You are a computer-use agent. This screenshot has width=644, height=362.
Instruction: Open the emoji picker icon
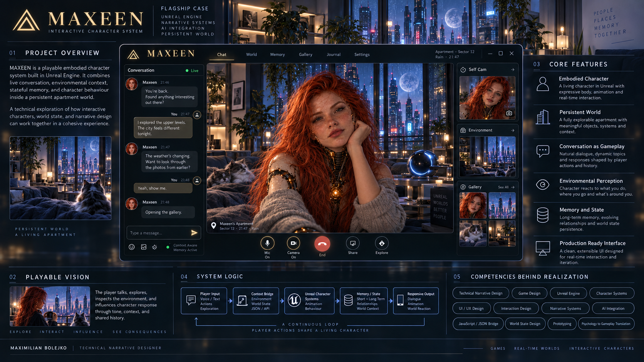click(132, 247)
